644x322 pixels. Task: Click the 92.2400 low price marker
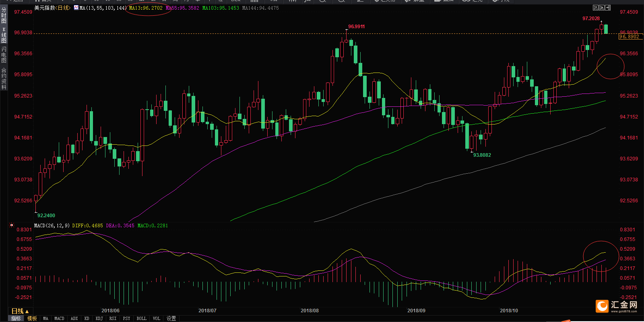[x=46, y=216]
